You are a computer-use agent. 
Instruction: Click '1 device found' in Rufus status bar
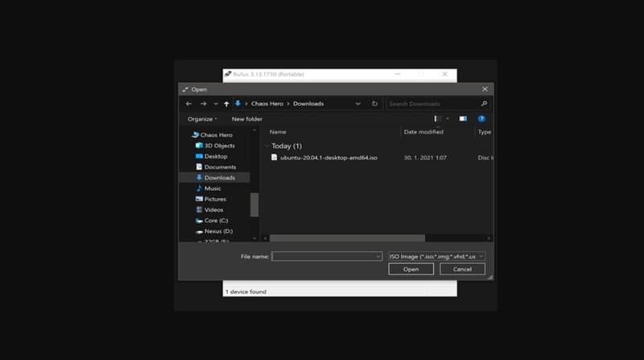click(x=246, y=292)
